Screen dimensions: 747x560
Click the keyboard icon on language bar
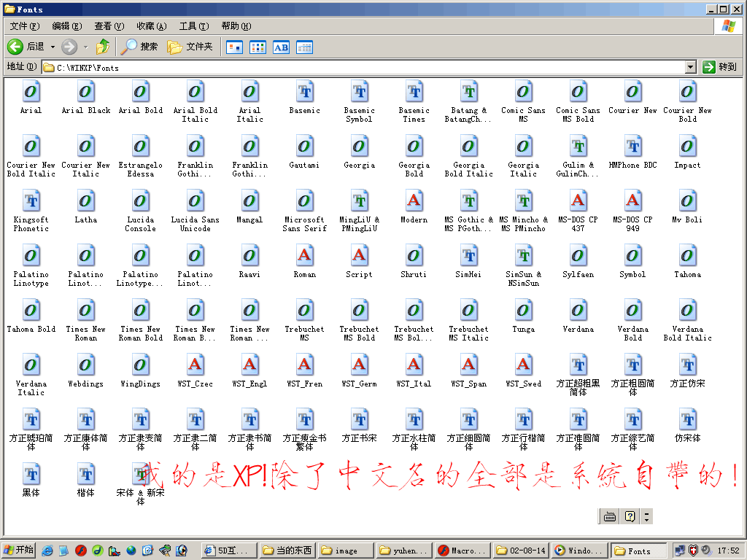coord(609,517)
